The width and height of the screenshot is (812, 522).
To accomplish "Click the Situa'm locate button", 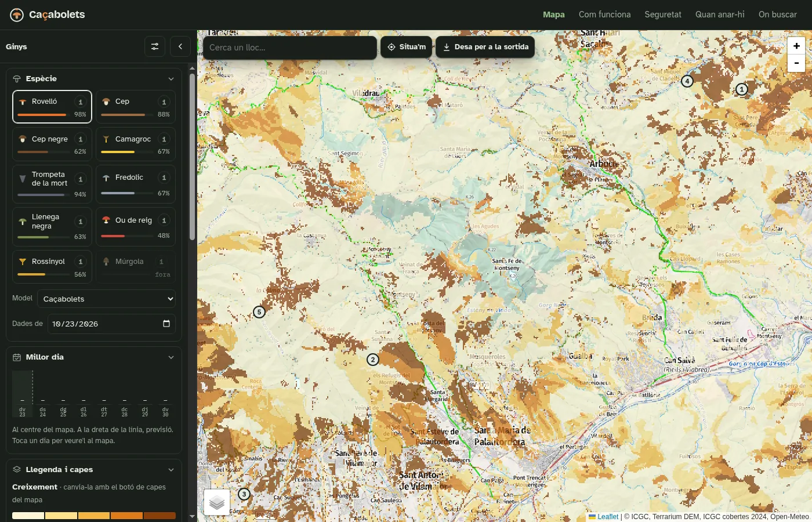I will [x=407, y=47].
